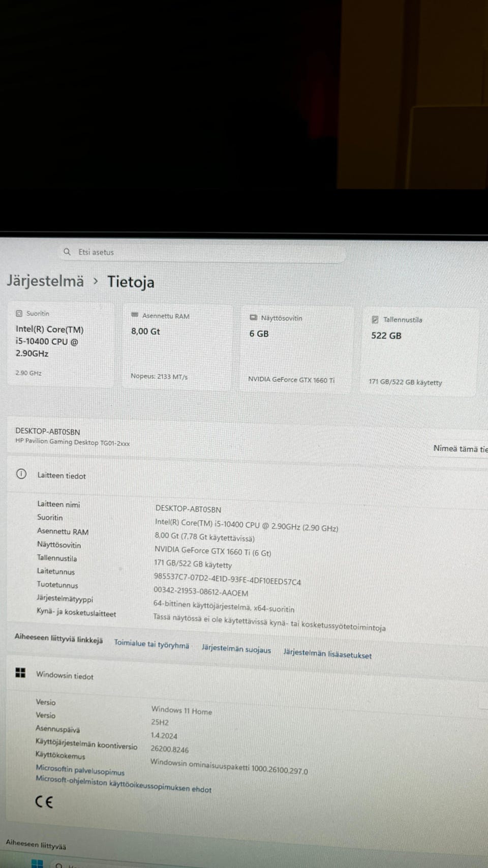This screenshot has height=868, width=488.
Task: Click the info icon beside Laitteen tiedot
Action: (21, 474)
